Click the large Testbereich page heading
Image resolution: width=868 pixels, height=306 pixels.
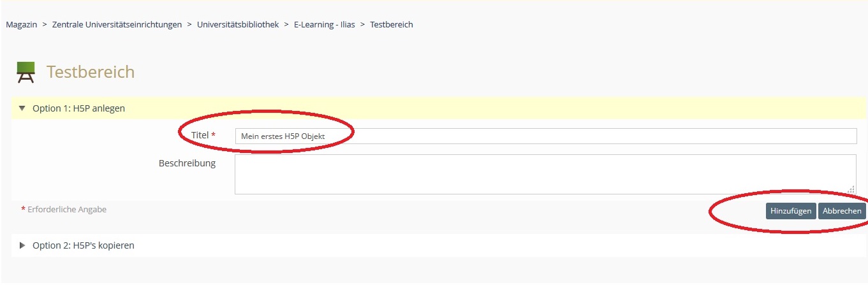coord(91,72)
